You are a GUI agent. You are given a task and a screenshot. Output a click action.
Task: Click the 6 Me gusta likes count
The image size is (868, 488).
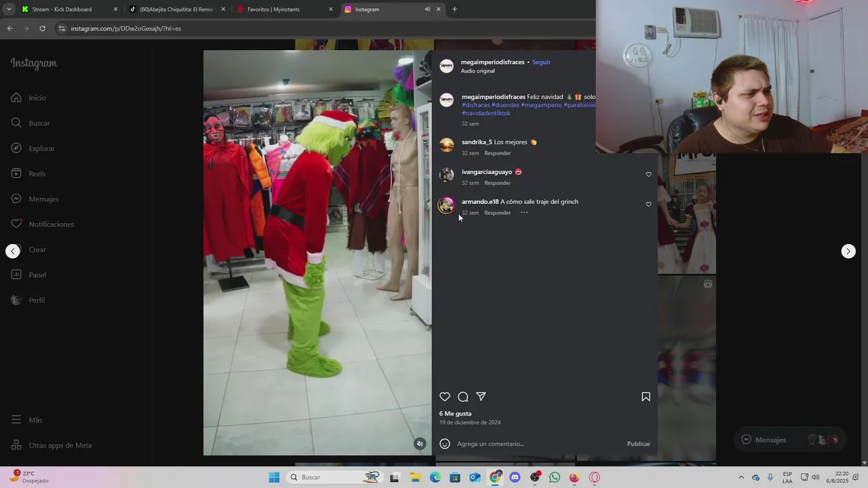click(x=455, y=413)
